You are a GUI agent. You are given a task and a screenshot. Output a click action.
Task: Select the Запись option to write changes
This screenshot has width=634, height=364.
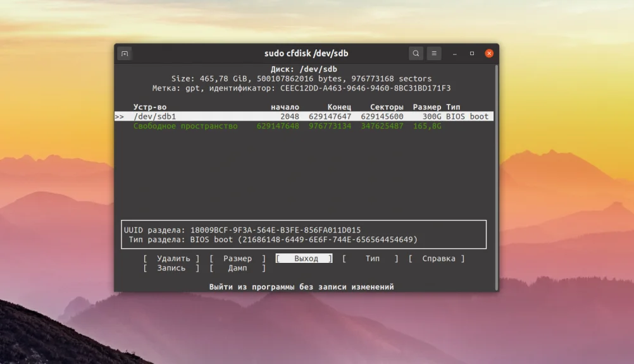tap(171, 267)
